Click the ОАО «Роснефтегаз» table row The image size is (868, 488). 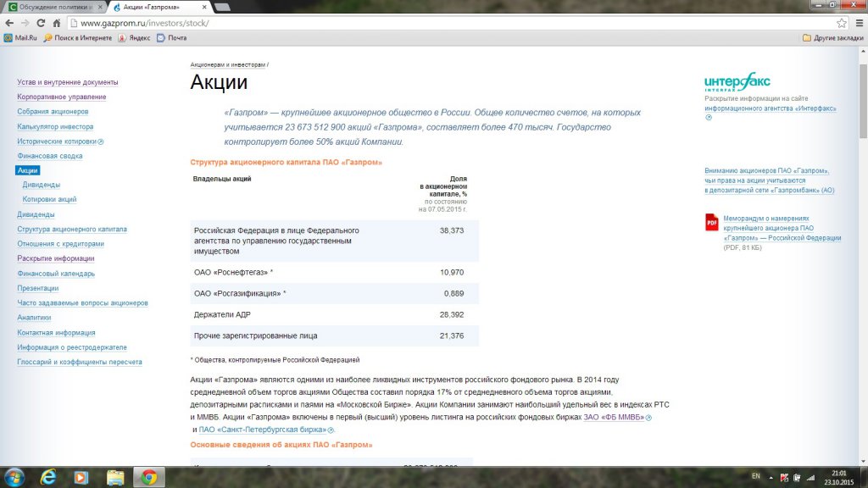pyautogui.click(x=334, y=272)
